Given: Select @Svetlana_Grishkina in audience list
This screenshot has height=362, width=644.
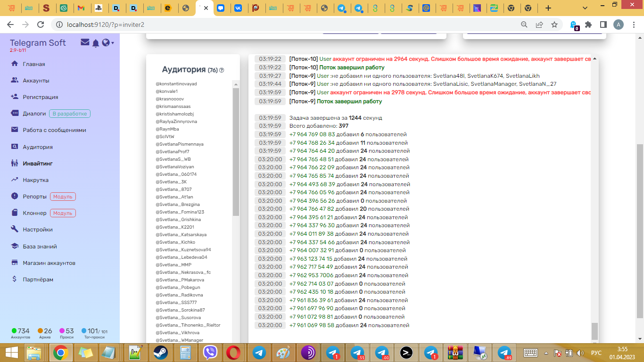Looking at the screenshot, I should (x=178, y=219).
